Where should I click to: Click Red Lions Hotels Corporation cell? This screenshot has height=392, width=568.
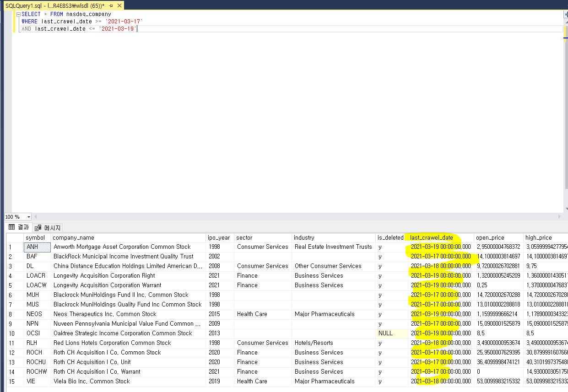[128, 343]
